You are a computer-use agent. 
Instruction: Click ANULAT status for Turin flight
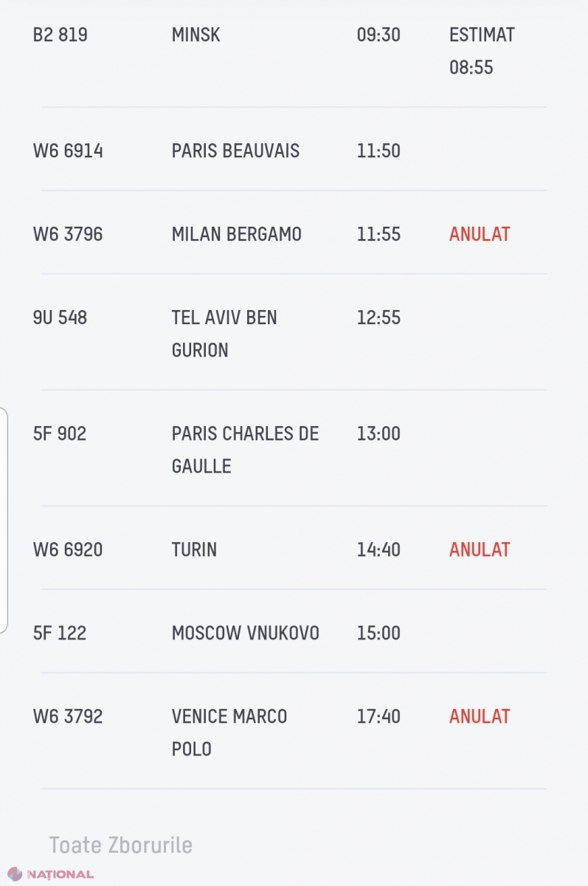click(480, 549)
